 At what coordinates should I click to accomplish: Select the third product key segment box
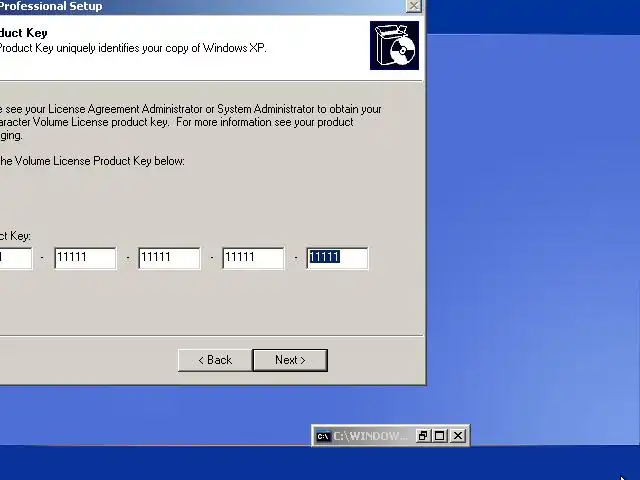point(169,258)
